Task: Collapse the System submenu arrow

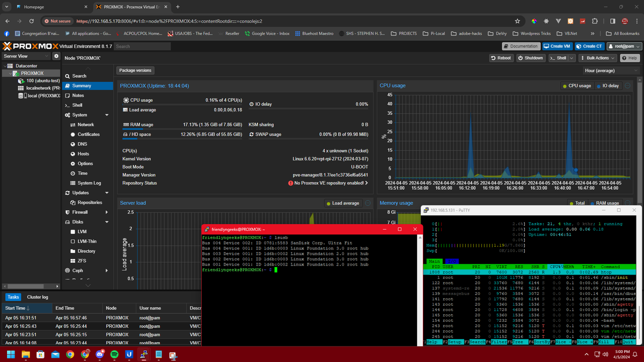Action: tap(107, 115)
